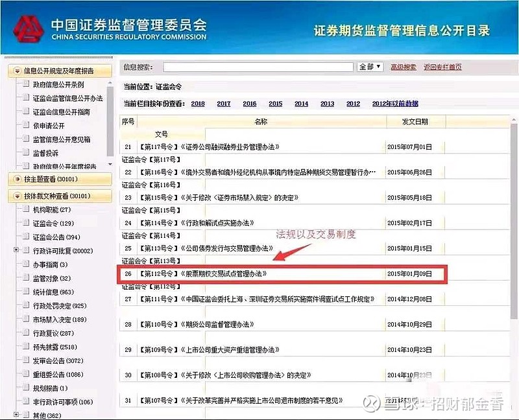
Task: Open 依申请公开 in the sidebar
Action: click(x=49, y=126)
